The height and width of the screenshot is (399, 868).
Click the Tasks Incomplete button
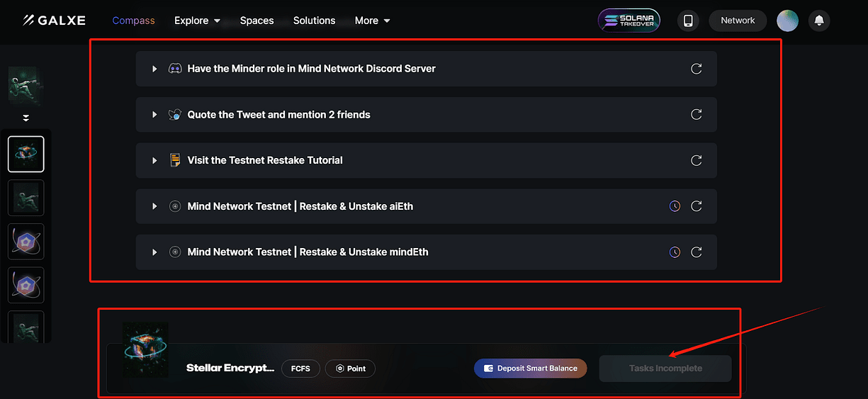pyautogui.click(x=665, y=369)
